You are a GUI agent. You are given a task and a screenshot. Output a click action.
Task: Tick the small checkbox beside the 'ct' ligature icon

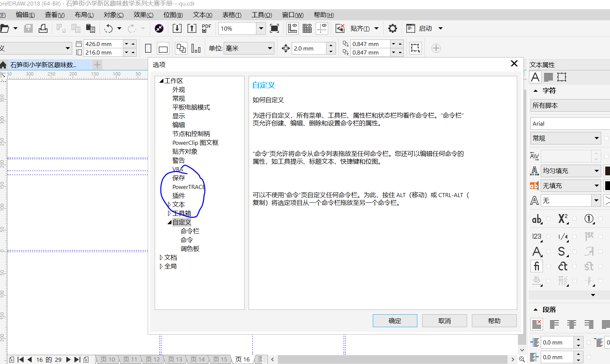[574, 266]
